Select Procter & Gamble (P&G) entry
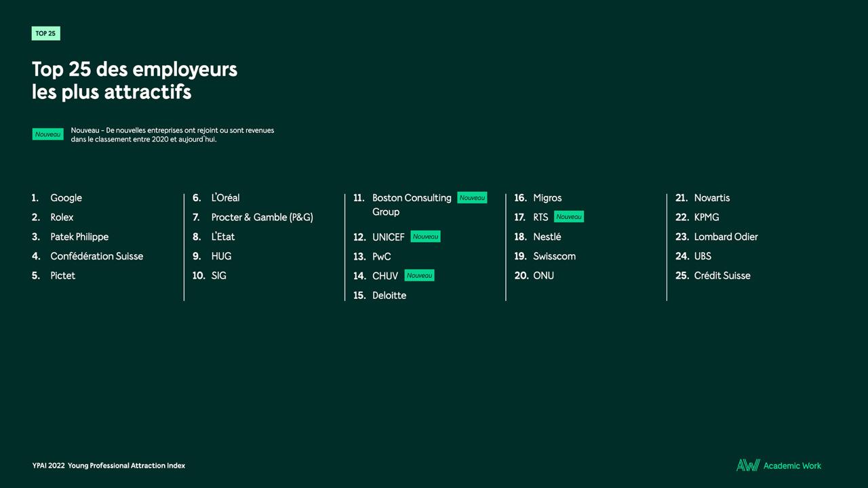Screen dimensions: 868x488 click(x=262, y=217)
